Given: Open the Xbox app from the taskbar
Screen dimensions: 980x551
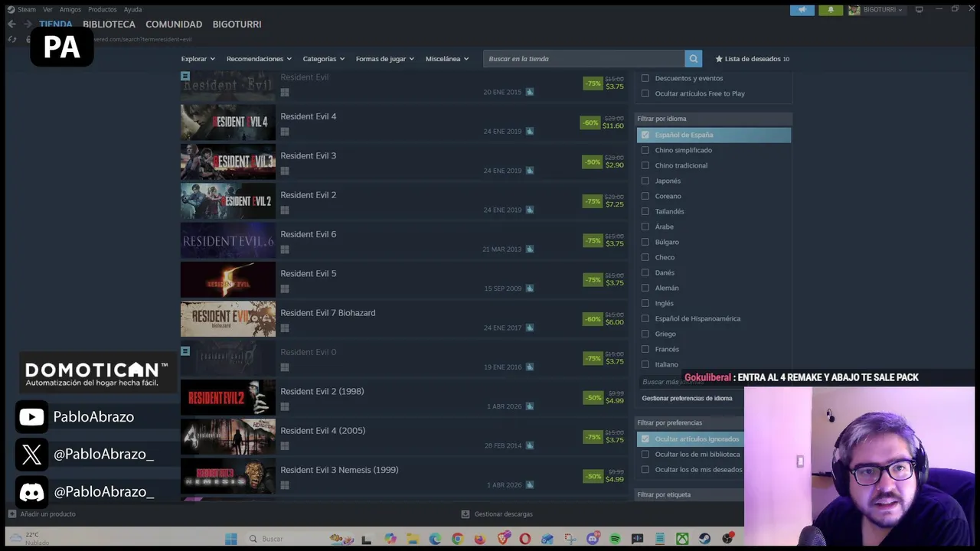Looking at the screenshot, I should tap(682, 539).
